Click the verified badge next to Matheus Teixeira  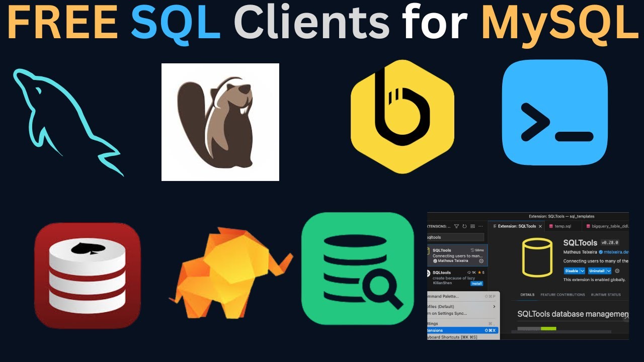click(x=601, y=252)
